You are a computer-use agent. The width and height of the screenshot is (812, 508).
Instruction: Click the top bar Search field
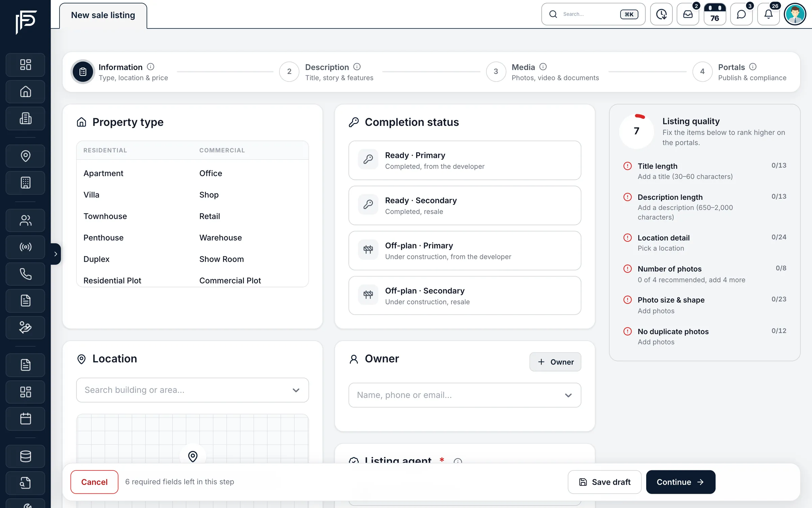593,14
